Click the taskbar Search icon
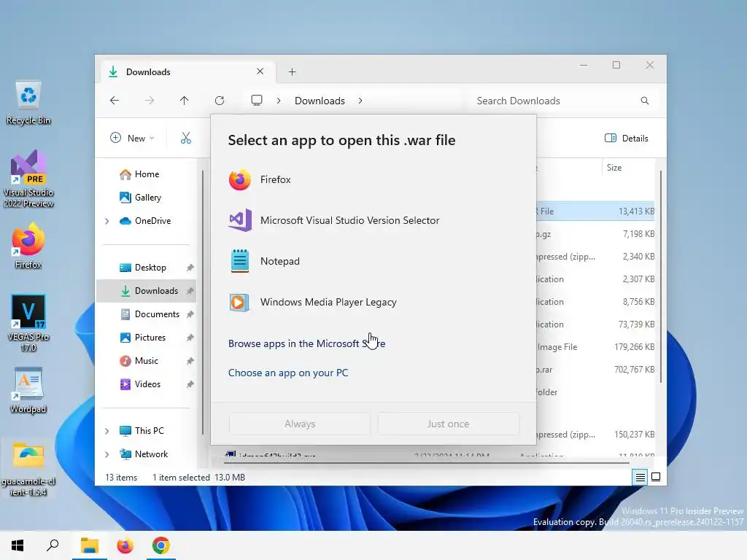 tap(53, 545)
